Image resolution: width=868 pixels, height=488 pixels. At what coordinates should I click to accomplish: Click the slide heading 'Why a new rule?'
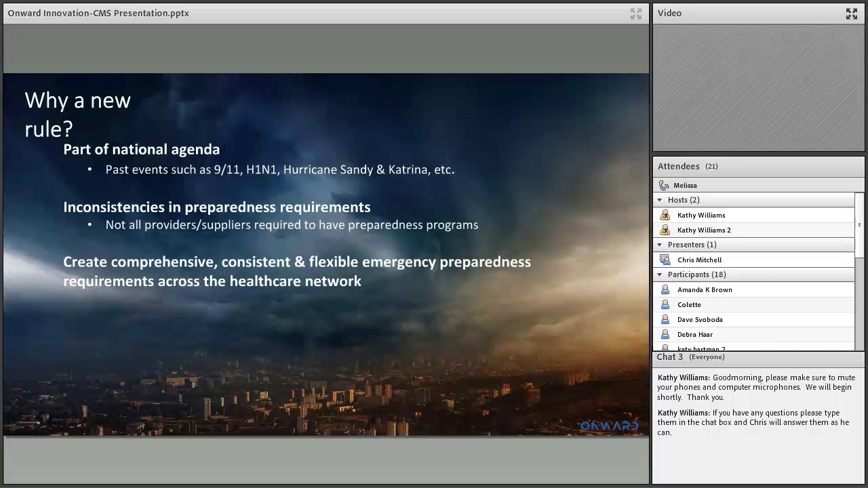point(77,115)
